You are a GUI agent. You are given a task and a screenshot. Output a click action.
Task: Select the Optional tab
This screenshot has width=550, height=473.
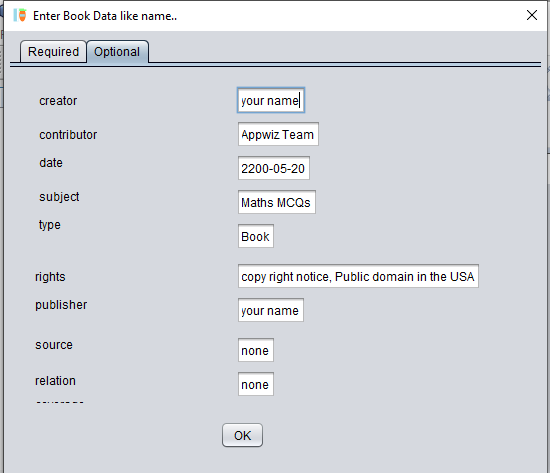point(118,52)
